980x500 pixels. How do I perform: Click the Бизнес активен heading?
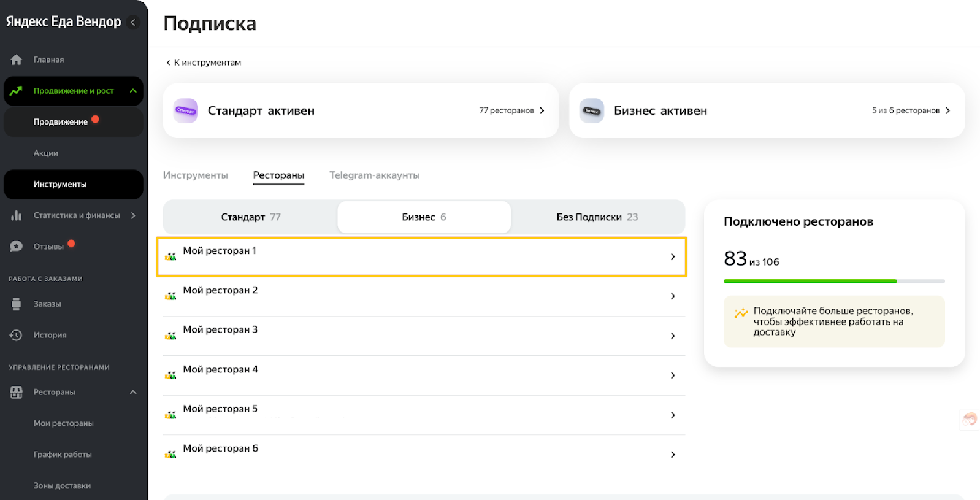click(660, 111)
